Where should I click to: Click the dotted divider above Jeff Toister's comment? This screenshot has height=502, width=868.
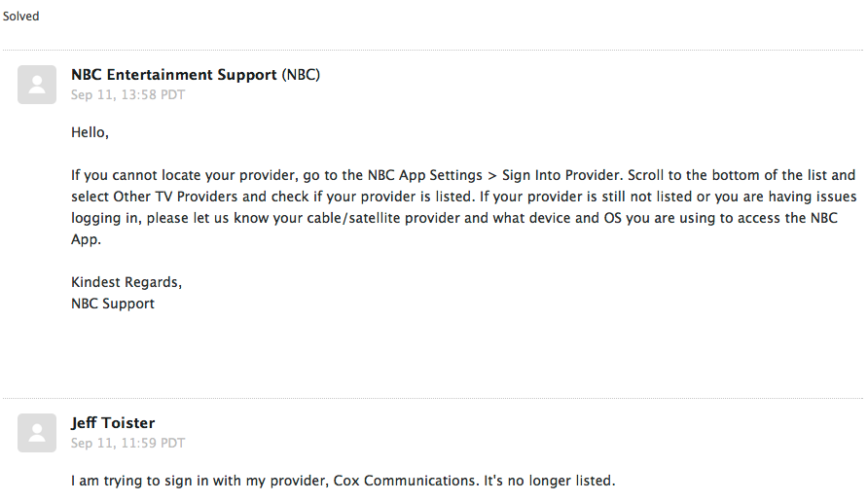pyautogui.click(x=433, y=398)
